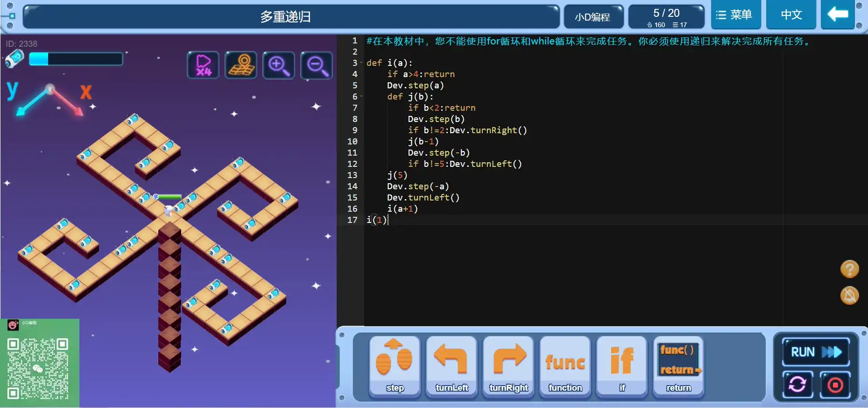Switch language using the 中文 button

pos(791,15)
